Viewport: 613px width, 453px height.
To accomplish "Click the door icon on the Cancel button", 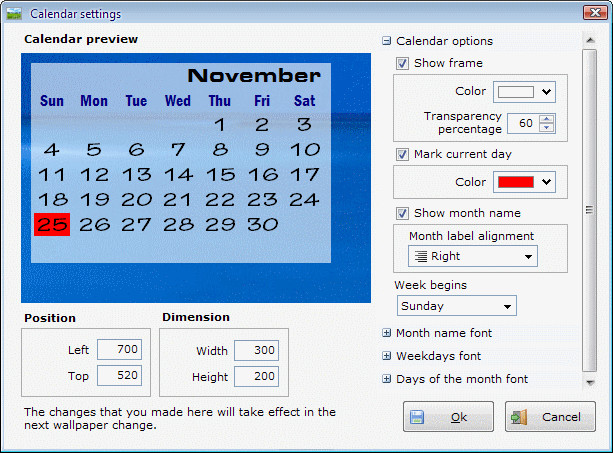I will [x=519, y=417].
